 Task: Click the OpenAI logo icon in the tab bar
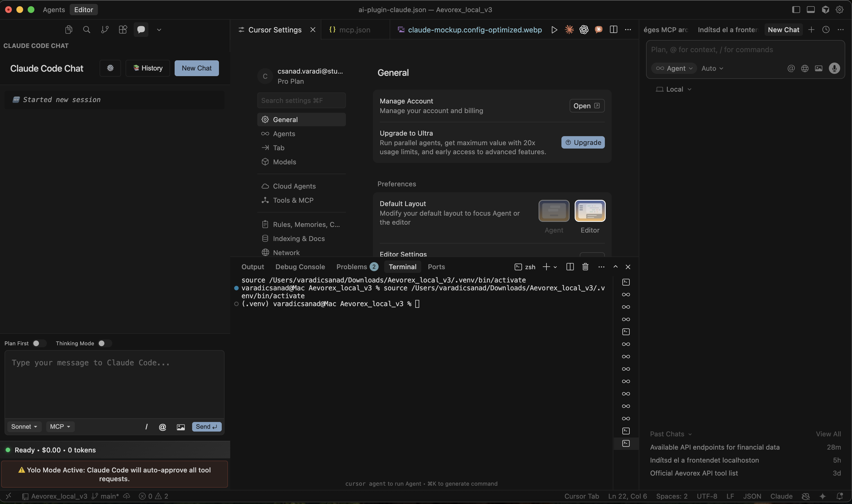pos(584,30)
